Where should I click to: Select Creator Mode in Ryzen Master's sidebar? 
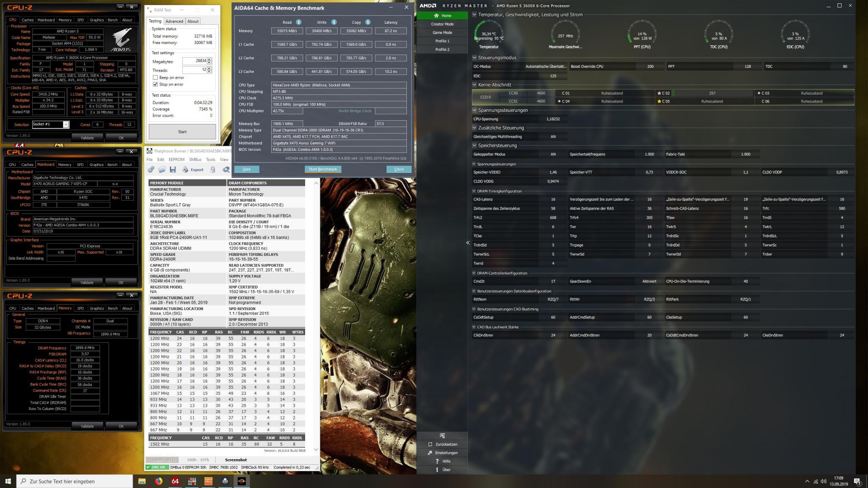click(x=442, y=24)
